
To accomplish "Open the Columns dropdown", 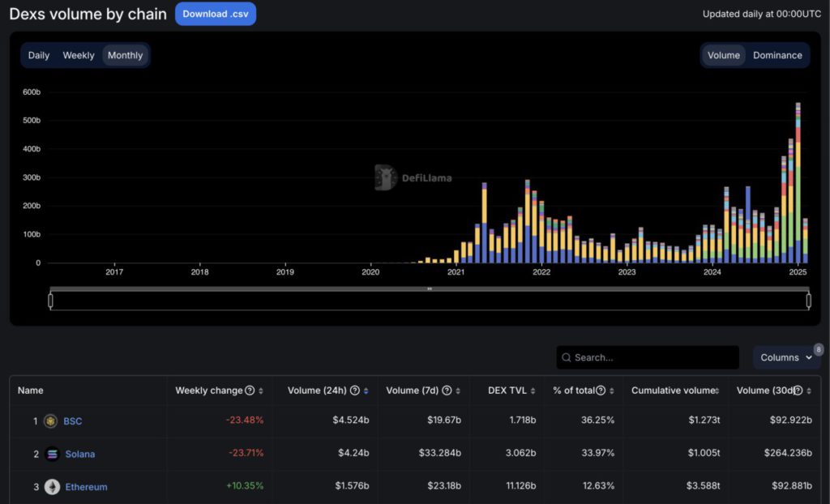I will click(785, 357).
